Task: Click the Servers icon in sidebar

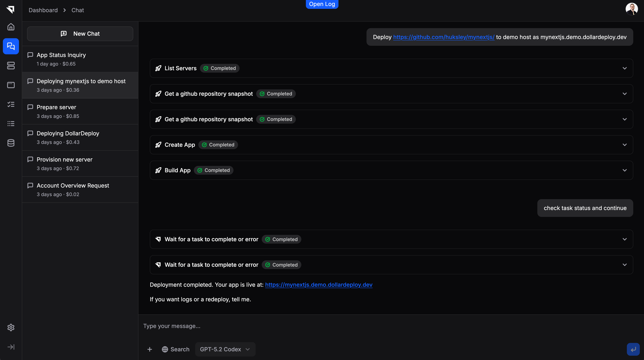Action: 11,66
